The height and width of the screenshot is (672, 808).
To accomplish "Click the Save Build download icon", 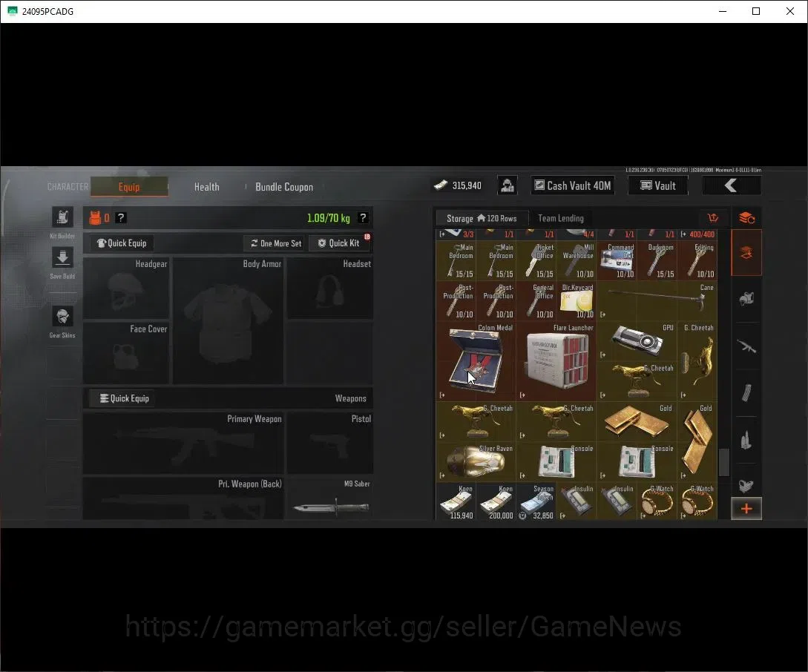I will coord(62,257).
